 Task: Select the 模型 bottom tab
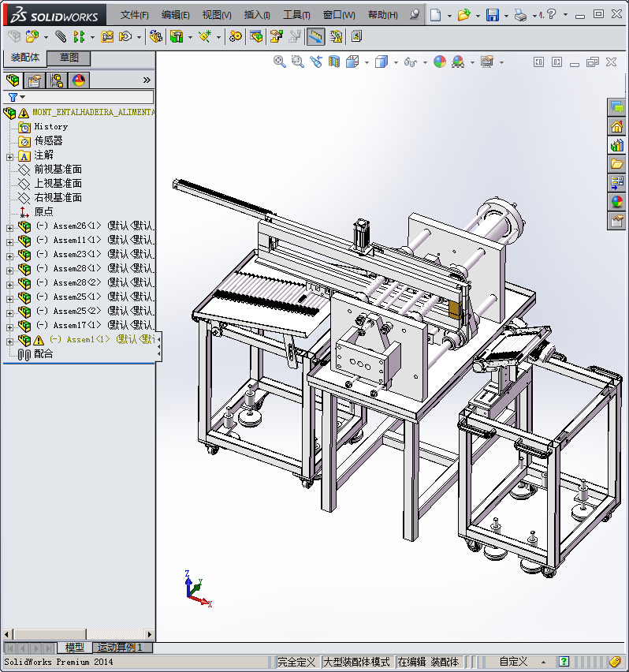75,647
